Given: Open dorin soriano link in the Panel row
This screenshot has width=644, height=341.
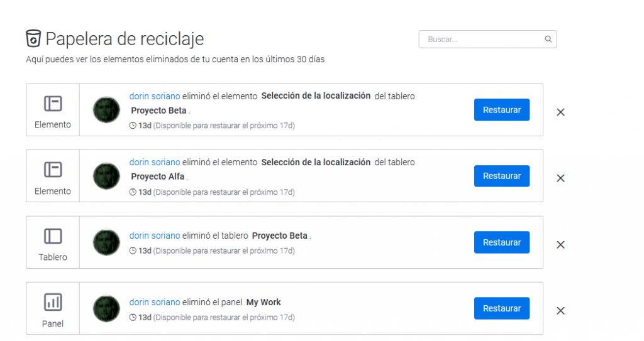Looking at the screenshot, I should pos(155,302).
